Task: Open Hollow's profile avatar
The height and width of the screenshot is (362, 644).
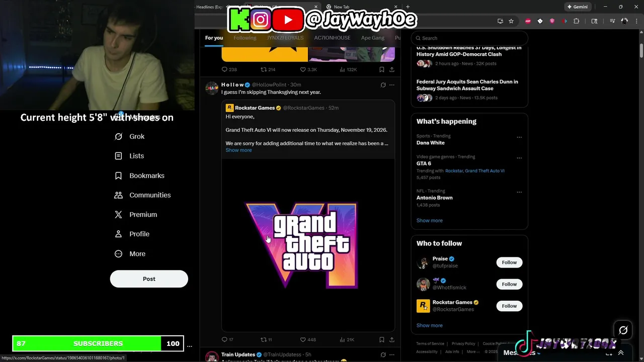Action: [212, 88]
